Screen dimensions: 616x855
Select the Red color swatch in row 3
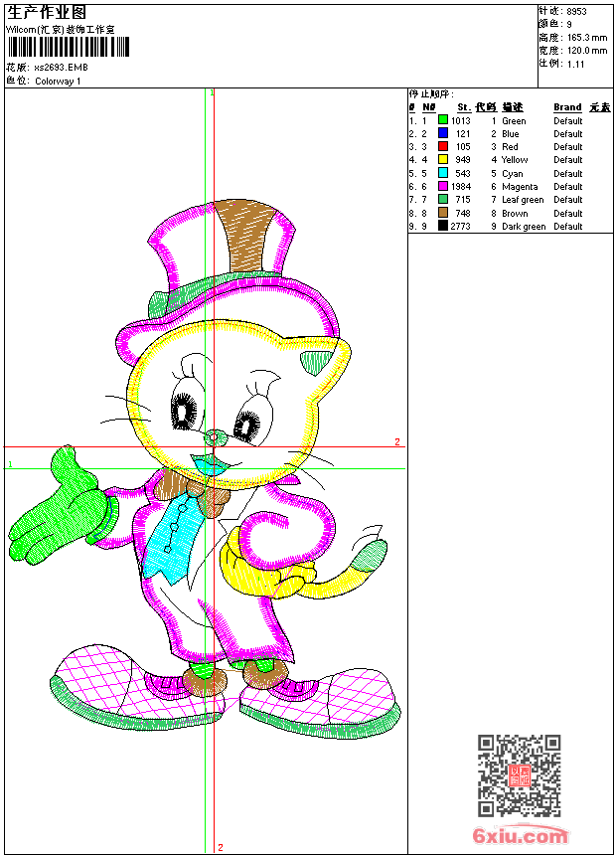pyautogui.click(x=443, y=147)
